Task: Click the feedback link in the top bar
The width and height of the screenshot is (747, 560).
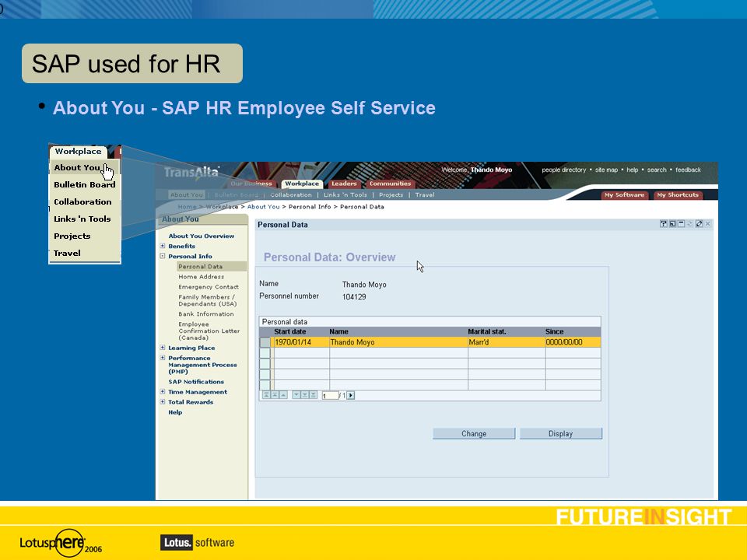Action: 688,170
